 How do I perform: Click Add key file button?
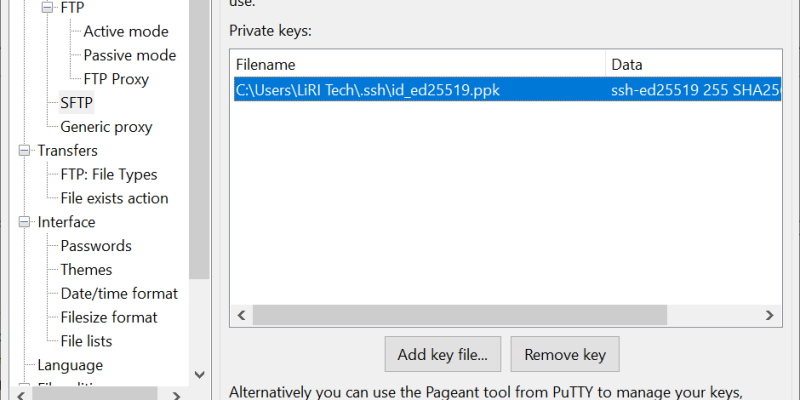(x=442, y=354)
